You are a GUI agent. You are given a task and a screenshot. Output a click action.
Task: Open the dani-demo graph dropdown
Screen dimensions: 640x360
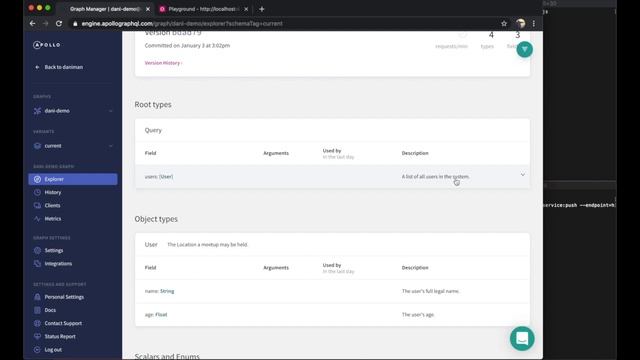tap(73, 111)
